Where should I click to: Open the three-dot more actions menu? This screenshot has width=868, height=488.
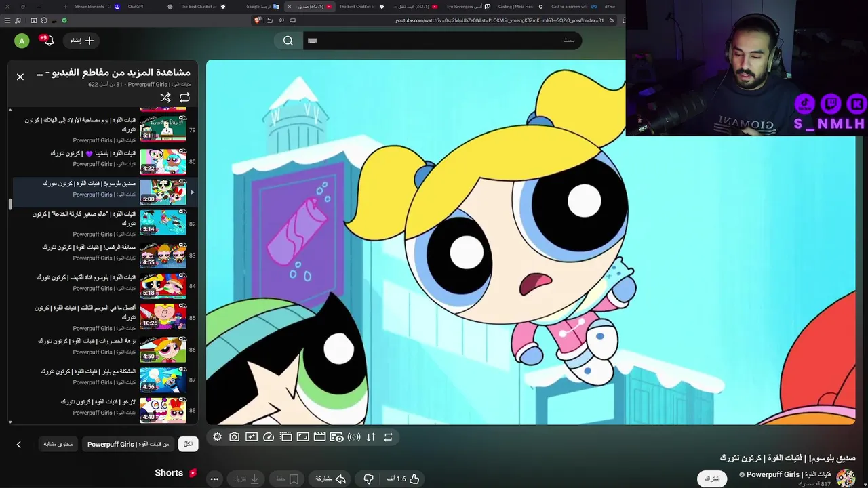tap(214, 479)
